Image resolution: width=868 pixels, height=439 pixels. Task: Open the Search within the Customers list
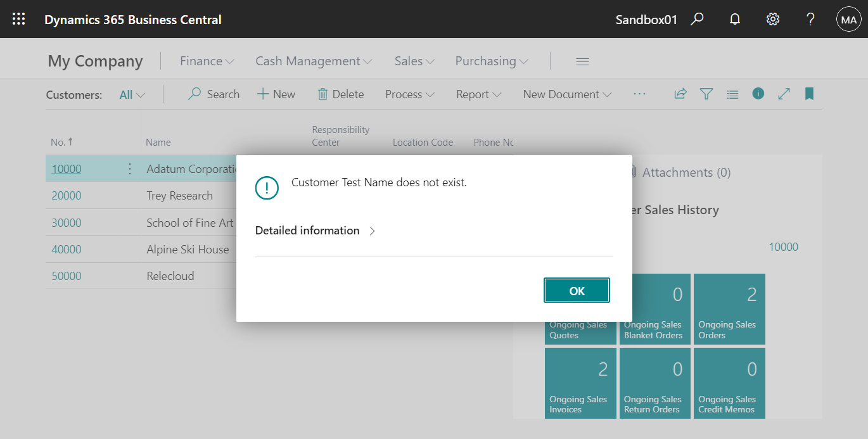(x=214, y=94)
